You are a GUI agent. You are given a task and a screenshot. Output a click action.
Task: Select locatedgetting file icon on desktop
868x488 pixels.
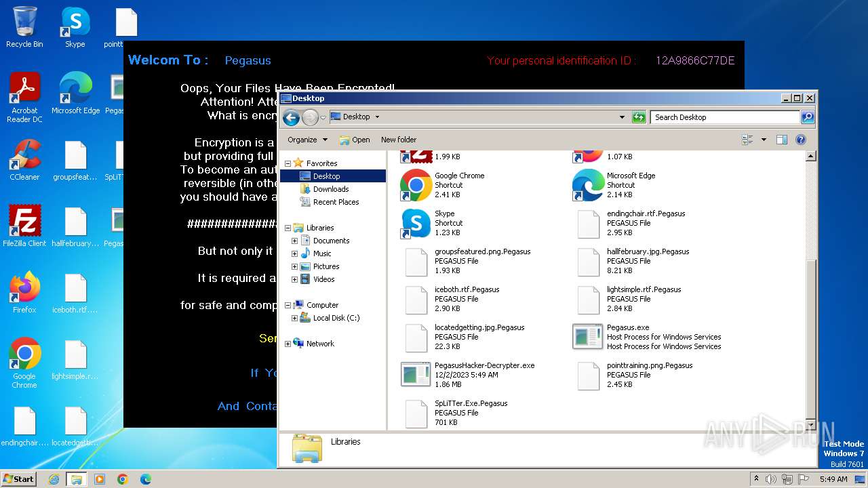click(x=75, y=427)
